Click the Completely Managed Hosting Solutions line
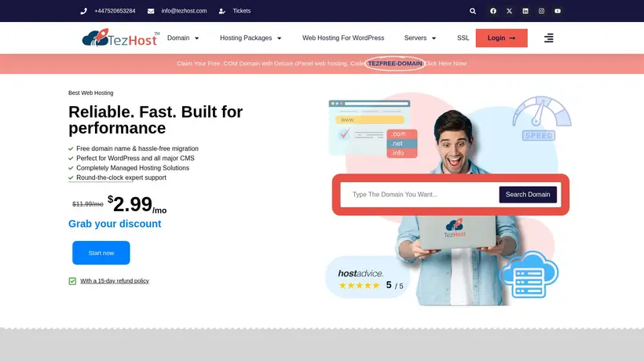Screen dimensions: 644x362 pos(133,168)
